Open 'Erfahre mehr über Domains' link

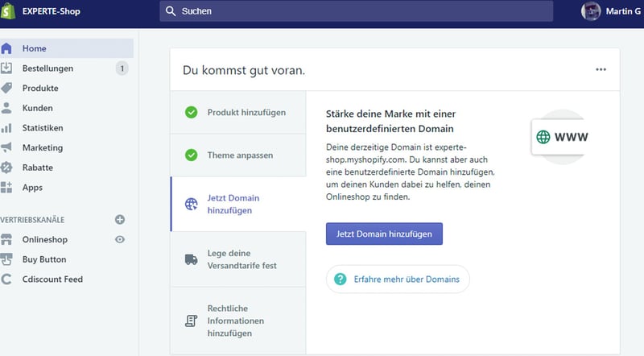tap(398, 279)
